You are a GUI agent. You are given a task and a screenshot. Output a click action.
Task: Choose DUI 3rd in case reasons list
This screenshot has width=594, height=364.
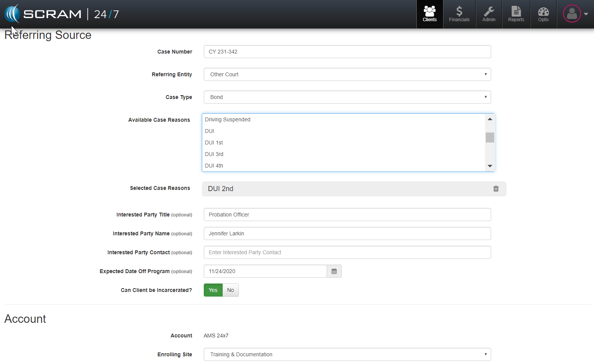coord(214,154)
